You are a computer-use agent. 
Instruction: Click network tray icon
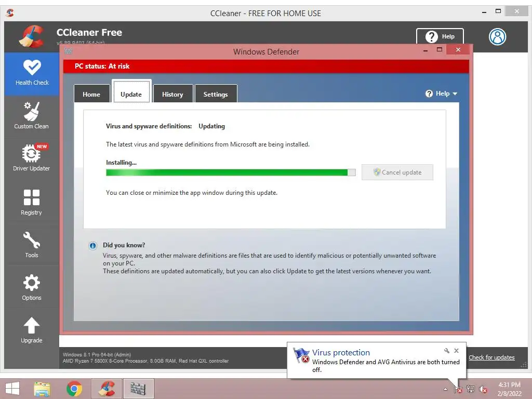point(471,389)
